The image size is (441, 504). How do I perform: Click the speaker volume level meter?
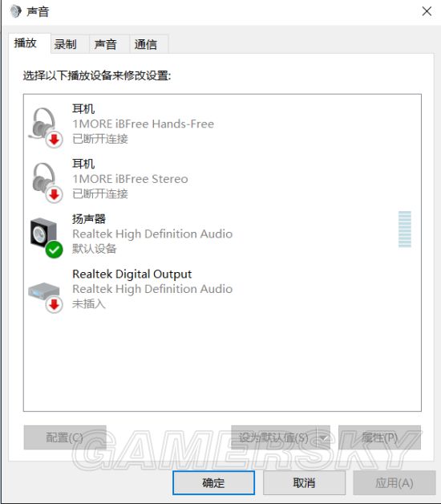[405, 230]
